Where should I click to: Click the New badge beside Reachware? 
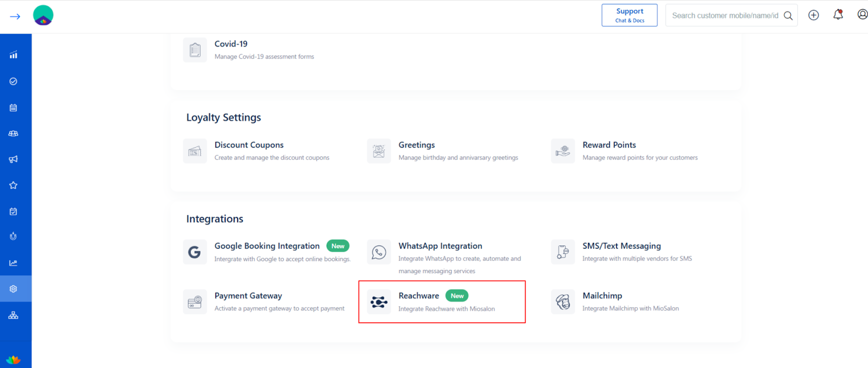point(457,296)
